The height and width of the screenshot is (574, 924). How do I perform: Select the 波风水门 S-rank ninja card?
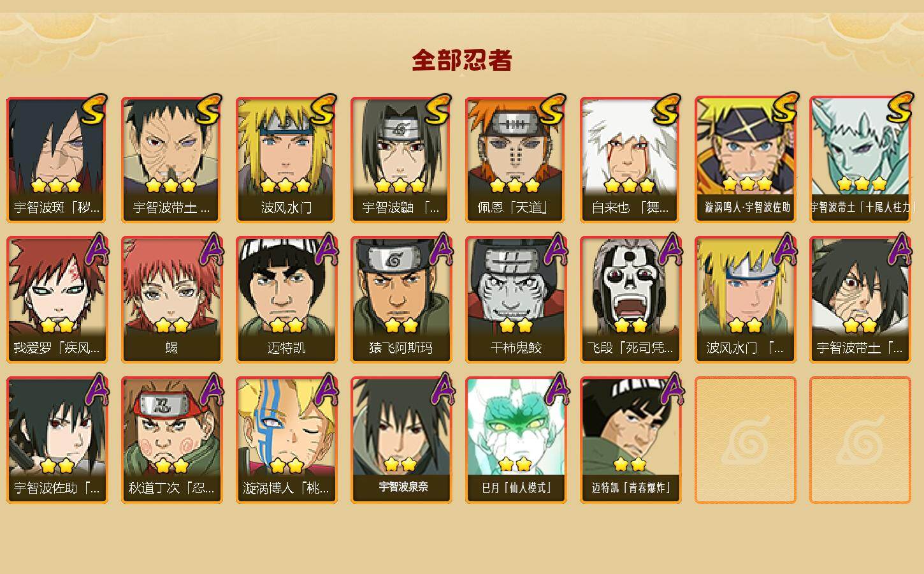286,159
